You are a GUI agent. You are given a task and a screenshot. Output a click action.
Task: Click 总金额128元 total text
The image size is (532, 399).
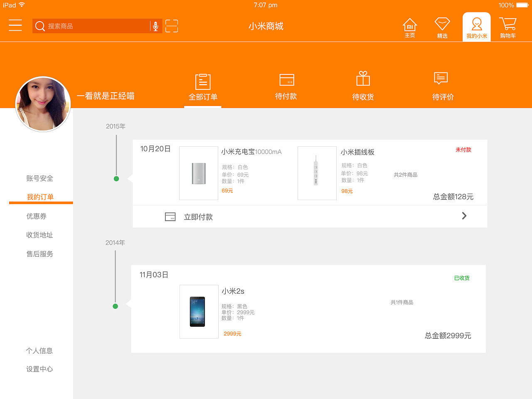click(x=453, y=197)
